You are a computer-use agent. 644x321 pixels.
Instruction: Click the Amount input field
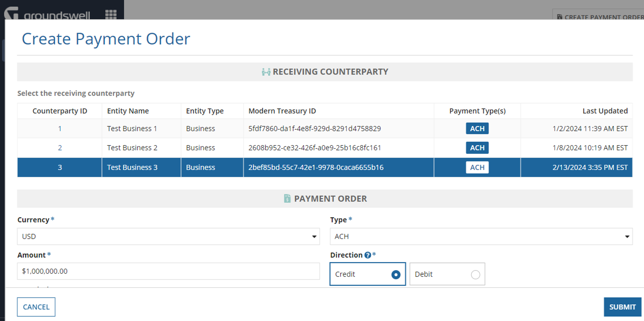pyautogui.click(x=169, y=271)
